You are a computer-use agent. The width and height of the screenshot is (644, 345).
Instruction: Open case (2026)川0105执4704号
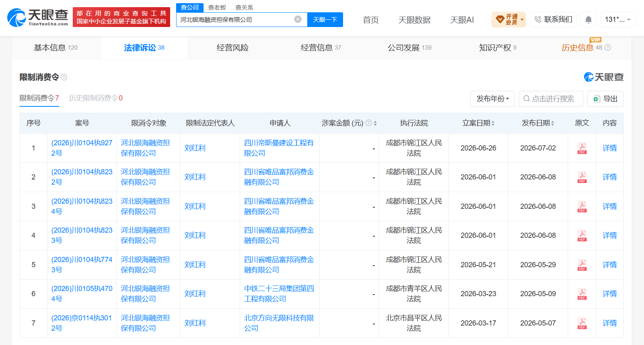(81, 294)
